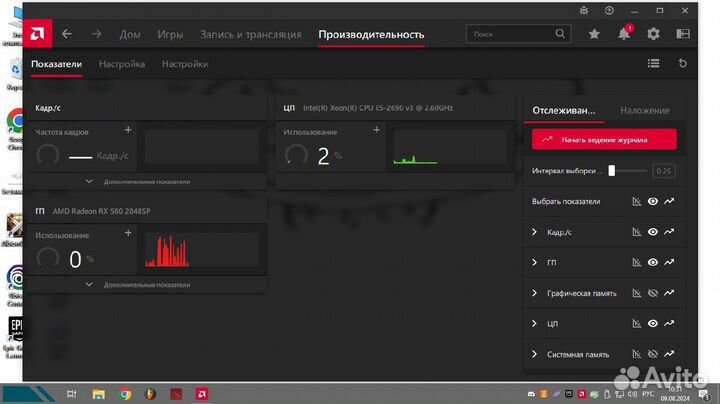This screenshot has width=720, height=404.
Task: Expand the ГП row in tracking list
Action: click(x=535, y=263)
